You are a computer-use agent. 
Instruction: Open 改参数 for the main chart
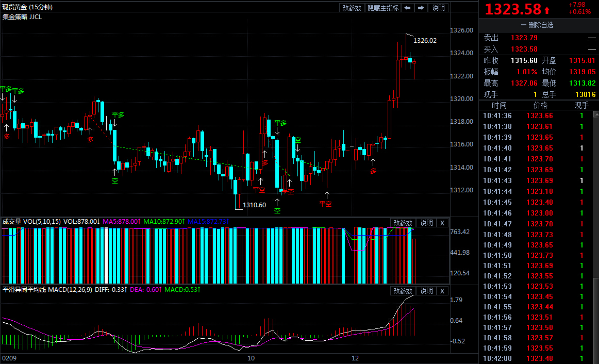[352, 8]
